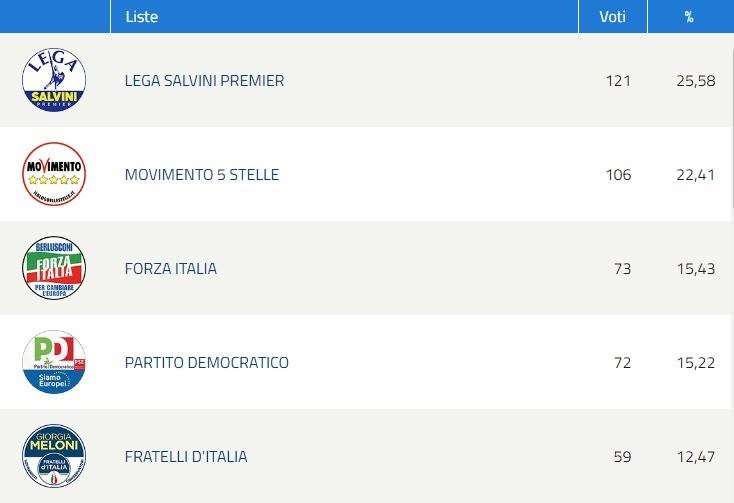
Task: Click the Movimento 5 Stelle party logo
Action: [x=54, y=174]
